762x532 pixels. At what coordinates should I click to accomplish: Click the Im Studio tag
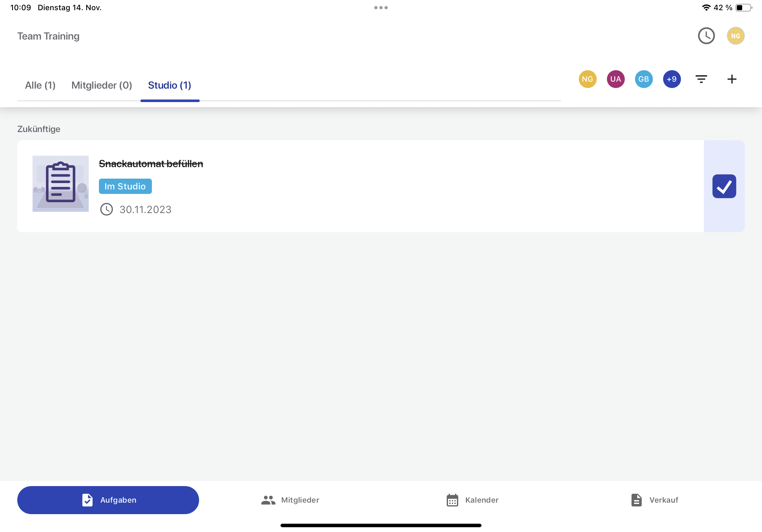[x=125, y=186]
